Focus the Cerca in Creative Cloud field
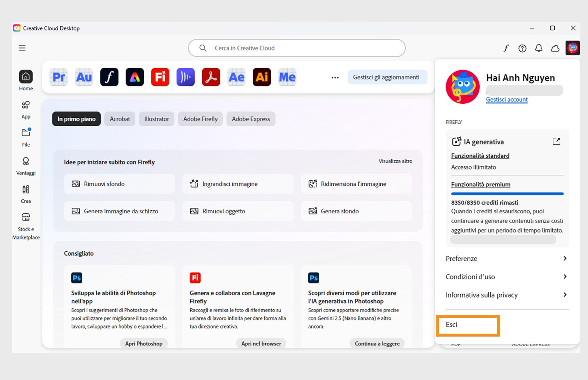Image resolution: width=588 pixels, height=380 pixels. click(297, 48)
